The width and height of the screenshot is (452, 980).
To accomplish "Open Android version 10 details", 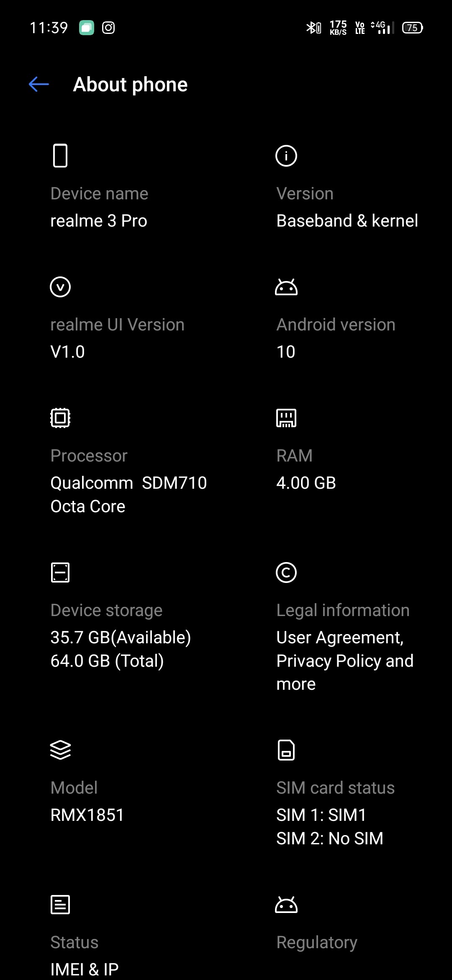I will point(286,351).
